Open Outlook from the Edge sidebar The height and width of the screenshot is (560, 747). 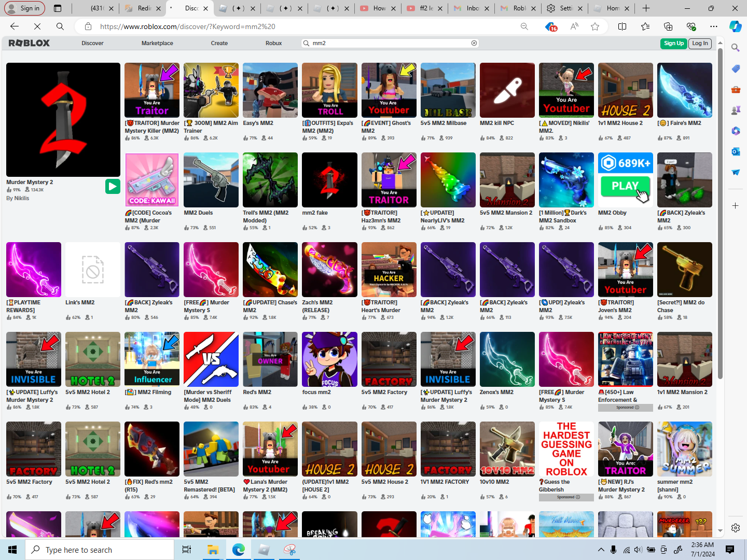click(736, 151)
